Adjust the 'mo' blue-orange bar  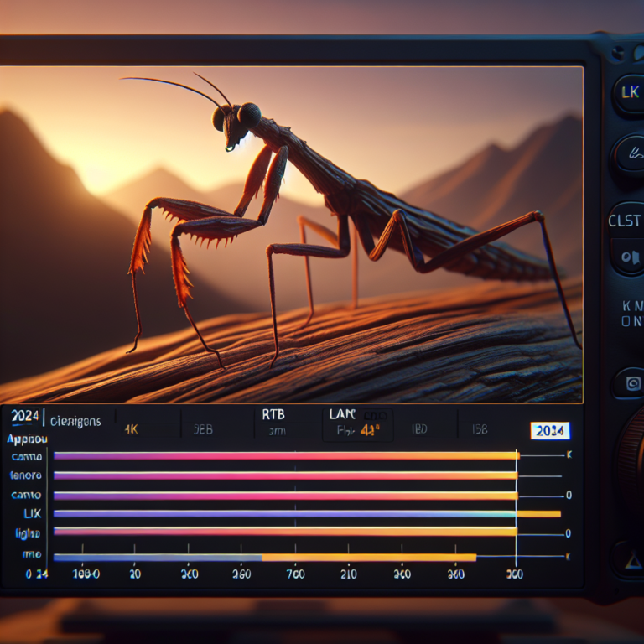[x=265, y=558]
